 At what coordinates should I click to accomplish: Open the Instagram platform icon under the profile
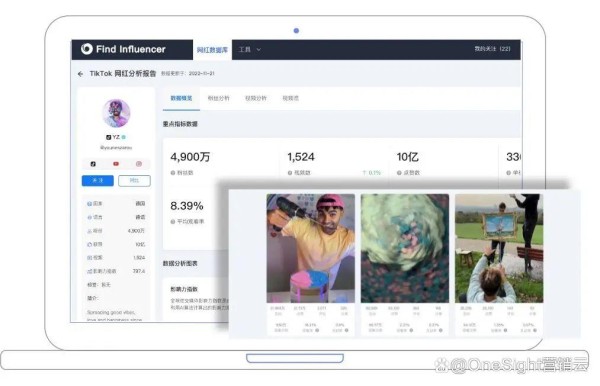pyautogui.click(x=139, y=164)
